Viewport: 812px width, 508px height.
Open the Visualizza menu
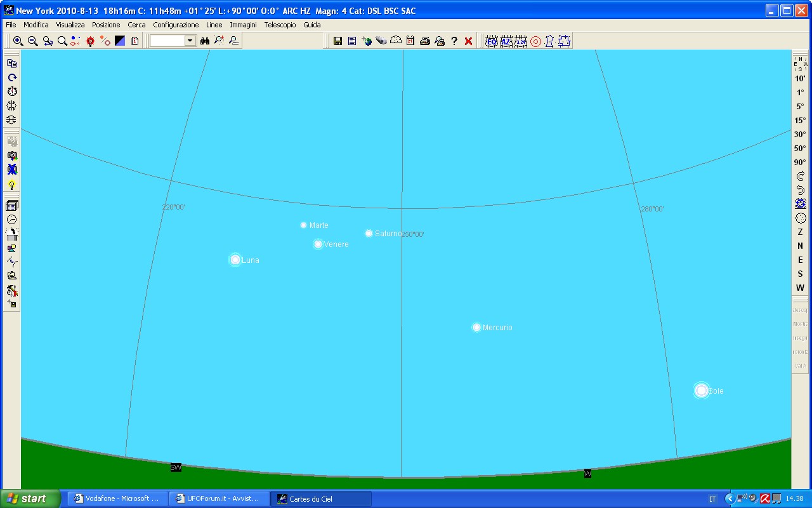(x=70, y=25)
